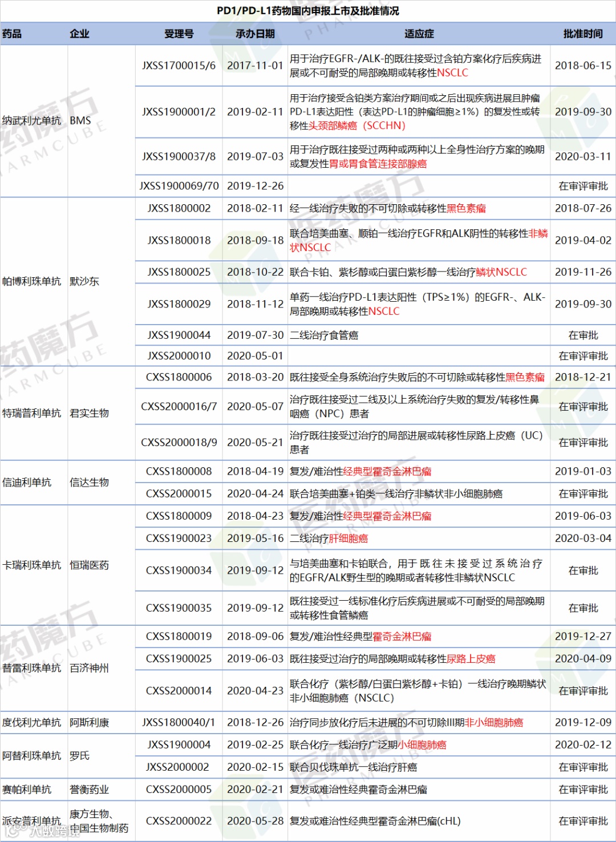Select acceptance number CXSS1900025
The width and height of the screenshot is (616, 842).
coord(179,659)
